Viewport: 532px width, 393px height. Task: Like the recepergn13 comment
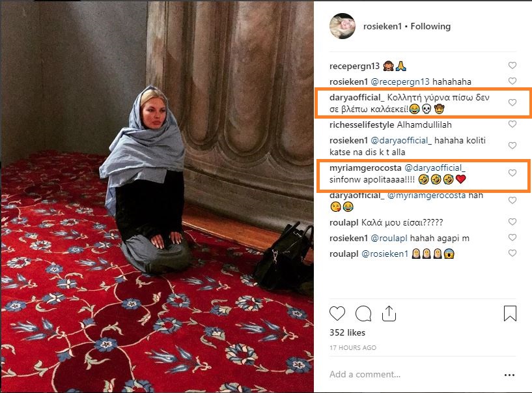(512, 65)
